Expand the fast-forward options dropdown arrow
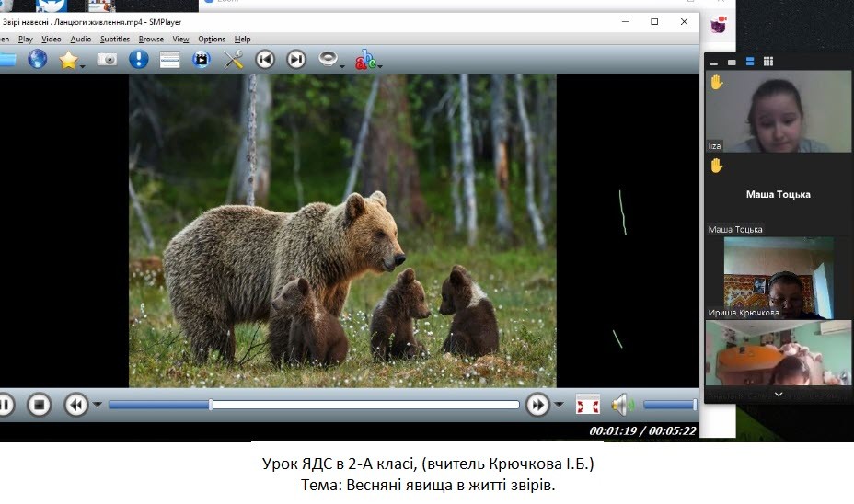The height and width of the screenshot is (504, 854). point(559,405)
